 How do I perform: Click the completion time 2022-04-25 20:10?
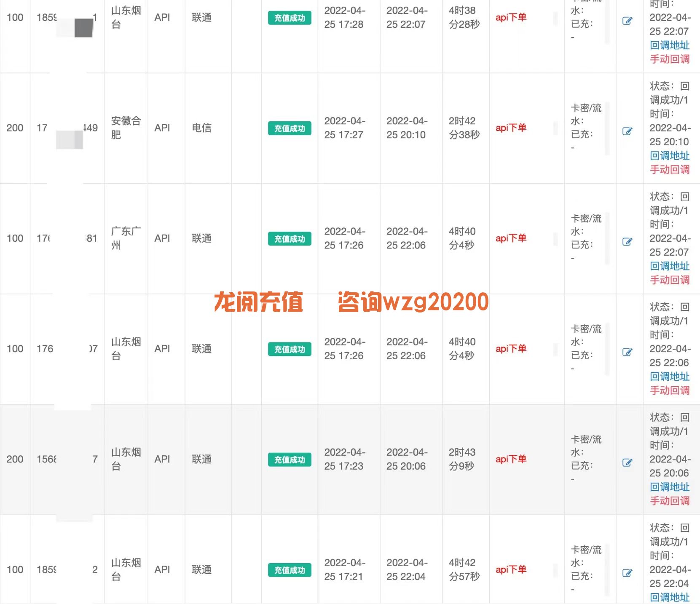click(x=407, y=128)
